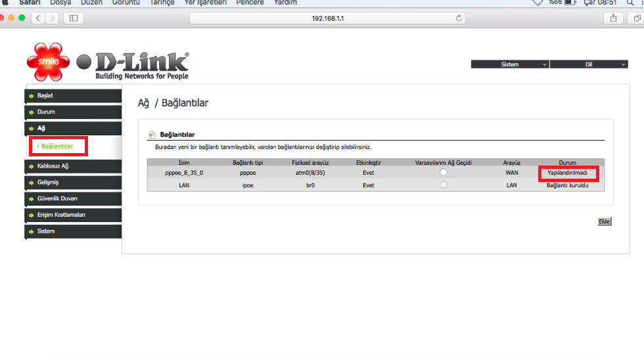Click the battery icon in the menu bar
644x360 pixels.
[570, 3]
